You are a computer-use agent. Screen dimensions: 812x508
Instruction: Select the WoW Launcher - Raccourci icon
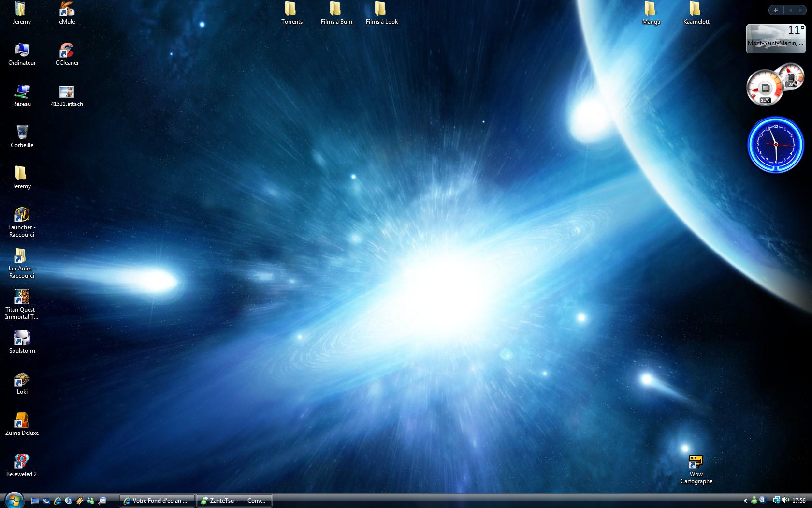[x=22, y=223]
